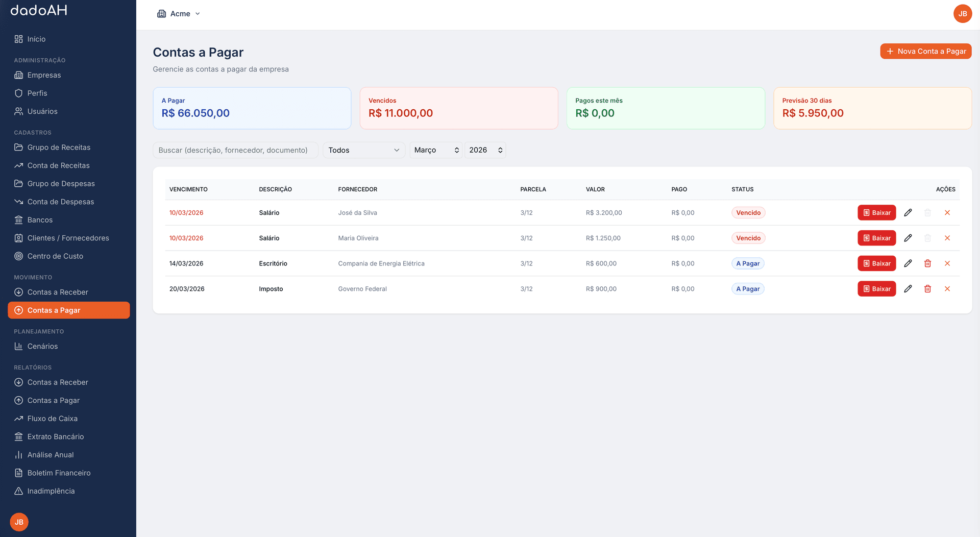Delete the Escritório account with trash icon
The image size is (980, 537).
(927, 263)
